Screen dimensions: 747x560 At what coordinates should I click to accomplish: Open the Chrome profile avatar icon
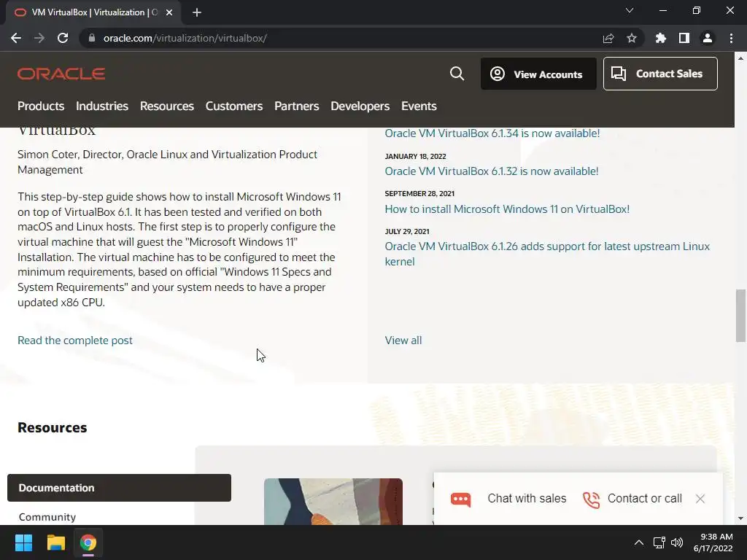(x=708, y=38)
